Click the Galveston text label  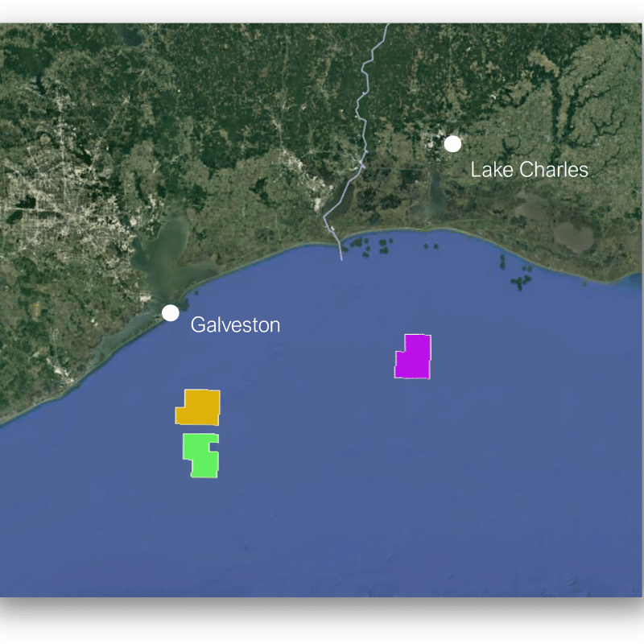pos(235,325)
